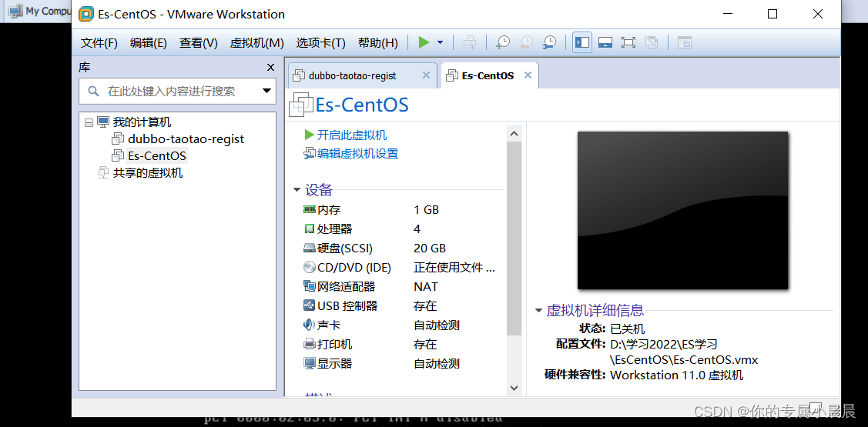868x427 pixels.
Task: Click the 显示器 display icon
Action: point(310,364)
